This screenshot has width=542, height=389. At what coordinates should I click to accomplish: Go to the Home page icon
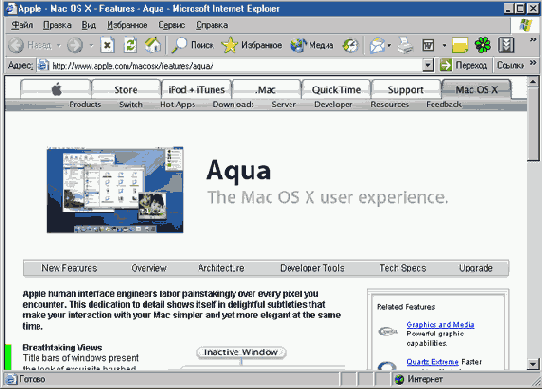click(153, 45)
